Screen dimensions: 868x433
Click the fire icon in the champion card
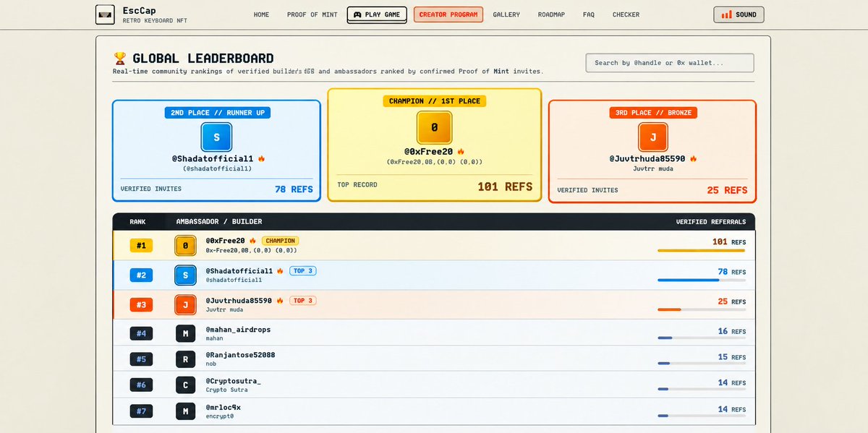[x=461, y=152]
